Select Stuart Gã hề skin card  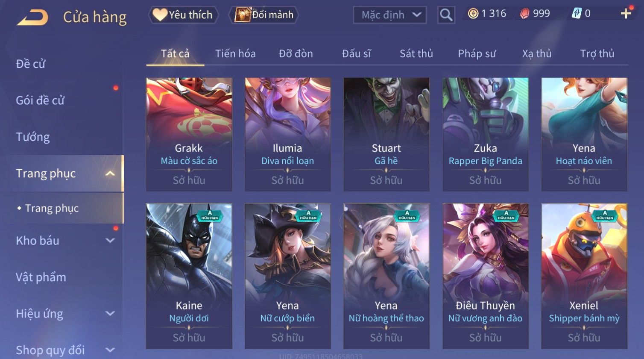(386, 134)
